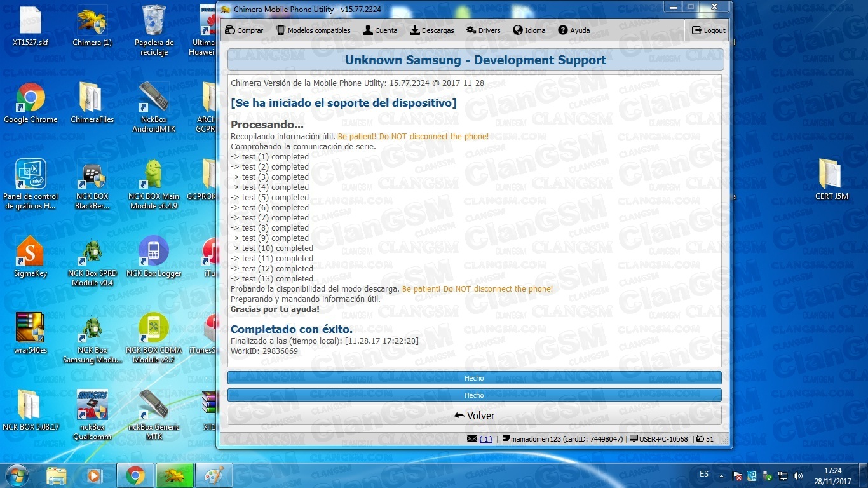Select the NCK Box Logger shortcut
The width and height of the screenshot is (868, 488).
(154, 257)
